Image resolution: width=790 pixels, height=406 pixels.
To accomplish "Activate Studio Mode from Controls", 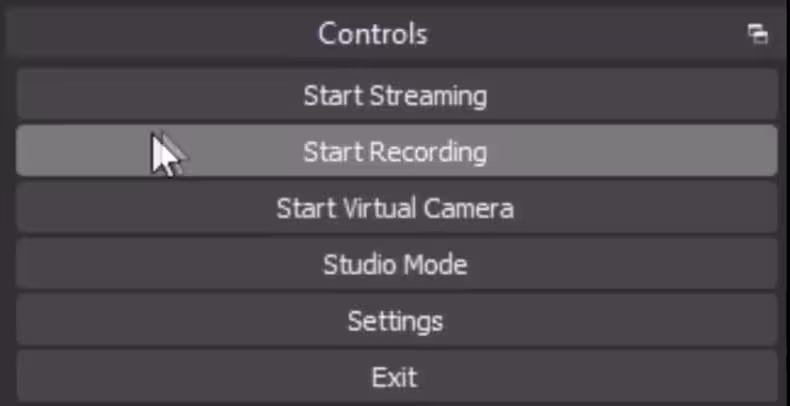I will pos(396,265).
